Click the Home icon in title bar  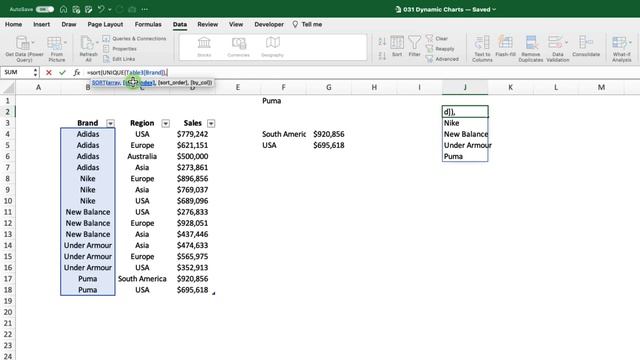(63, 9)
